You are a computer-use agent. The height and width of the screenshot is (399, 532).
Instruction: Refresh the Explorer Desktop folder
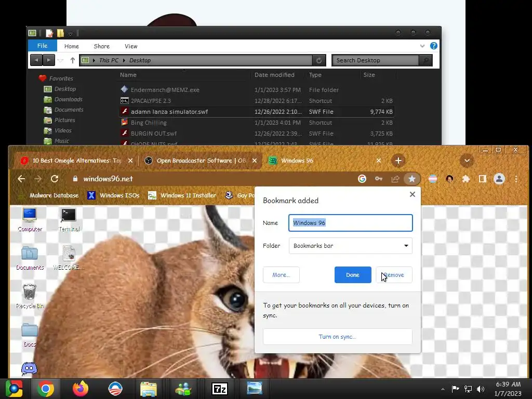319,60
